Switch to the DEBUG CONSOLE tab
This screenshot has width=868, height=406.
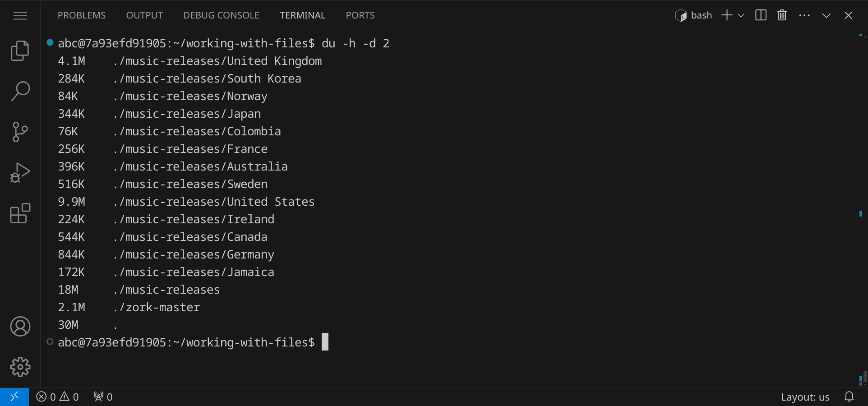tap(221, 15)
